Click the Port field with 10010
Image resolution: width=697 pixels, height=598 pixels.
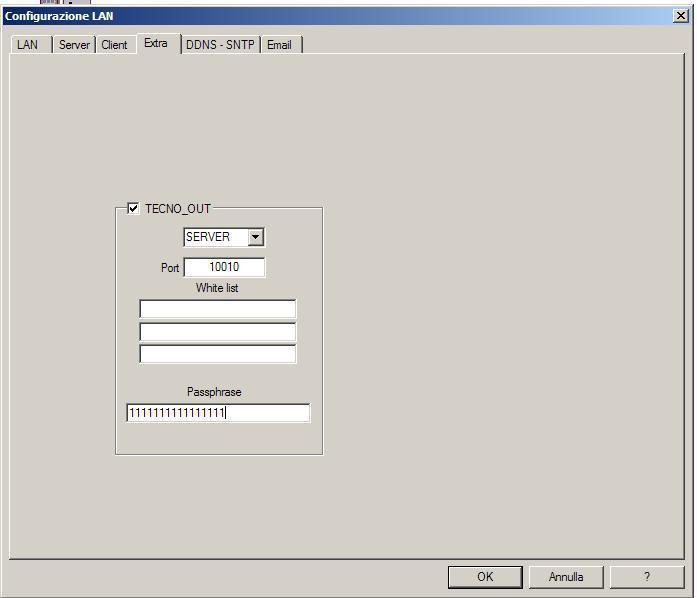pos(224,267)
